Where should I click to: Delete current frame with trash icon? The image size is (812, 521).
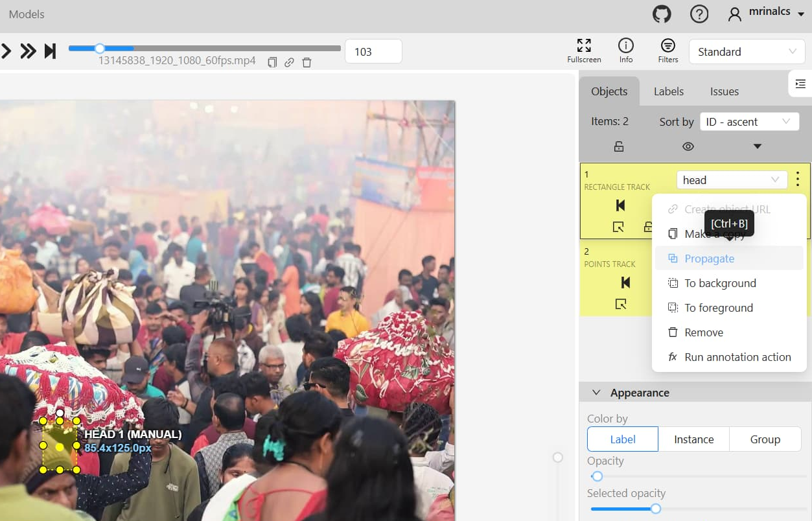pos(307,62)
